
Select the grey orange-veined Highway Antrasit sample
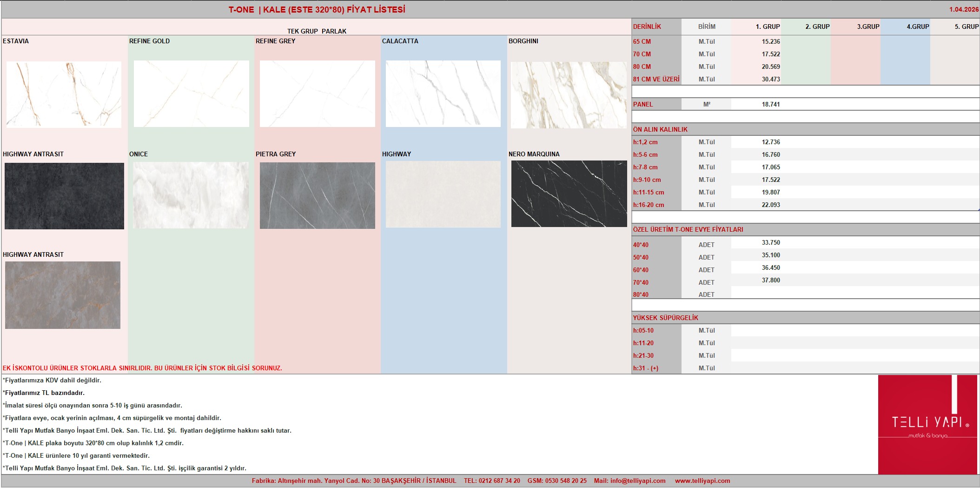(x=63, y=295)
